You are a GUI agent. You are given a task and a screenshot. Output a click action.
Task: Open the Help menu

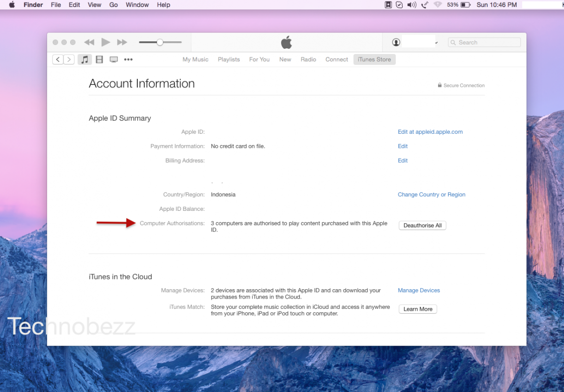(164, 5)
